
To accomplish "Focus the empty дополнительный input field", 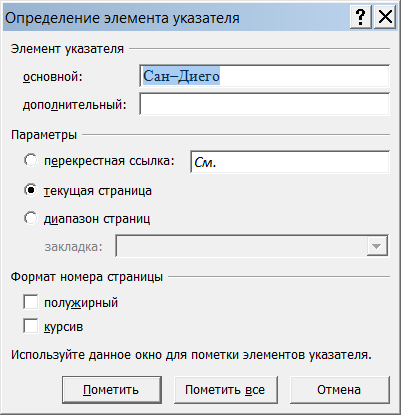I will 264,104.
